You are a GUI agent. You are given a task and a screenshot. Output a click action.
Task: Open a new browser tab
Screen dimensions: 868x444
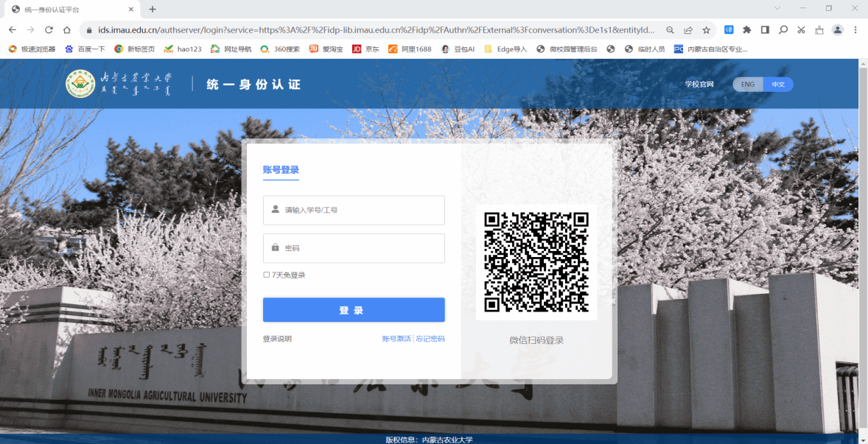[153, 9]
